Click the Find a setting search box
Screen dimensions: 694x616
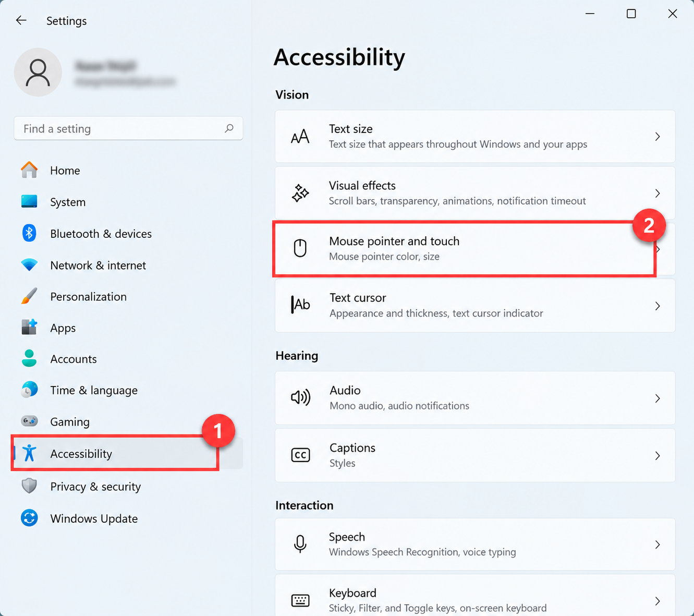pyautogui.click(x=128, y=128)
